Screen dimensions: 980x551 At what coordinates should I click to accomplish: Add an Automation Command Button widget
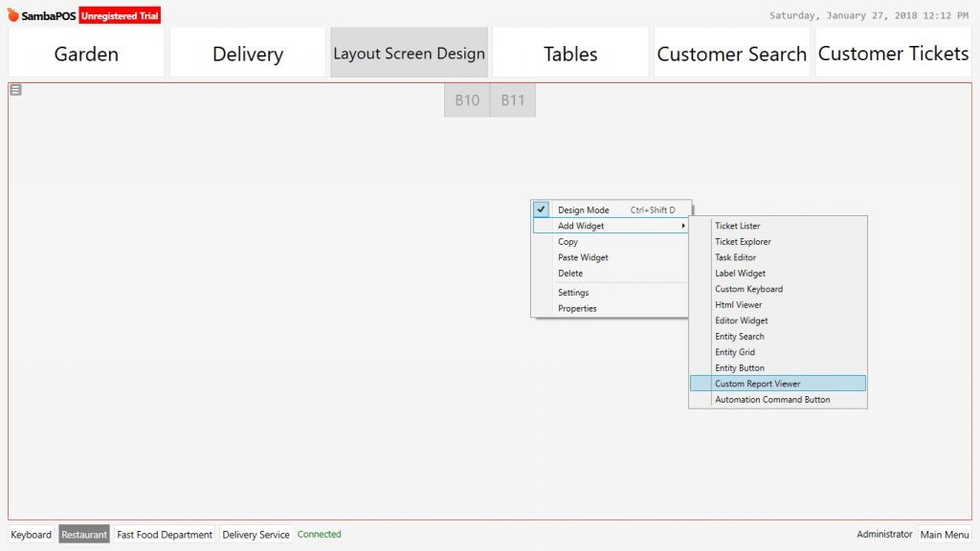tap(778, 399)
